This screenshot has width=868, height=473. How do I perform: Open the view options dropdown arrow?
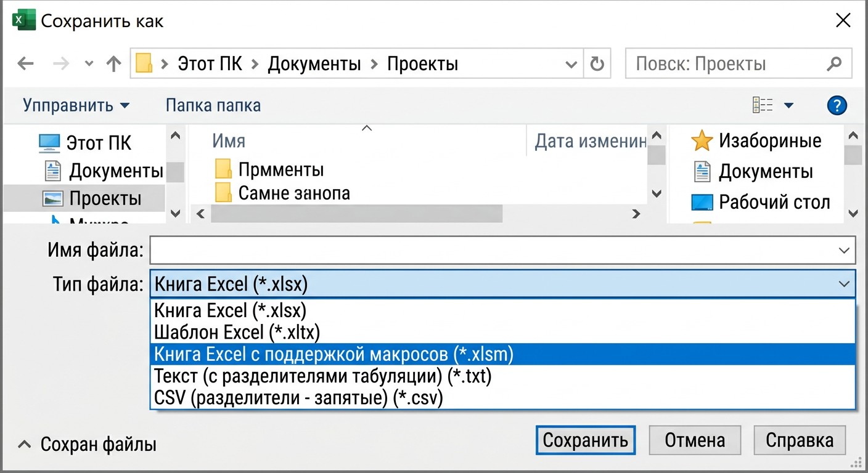pyautogui.click(x=788, y=106)
